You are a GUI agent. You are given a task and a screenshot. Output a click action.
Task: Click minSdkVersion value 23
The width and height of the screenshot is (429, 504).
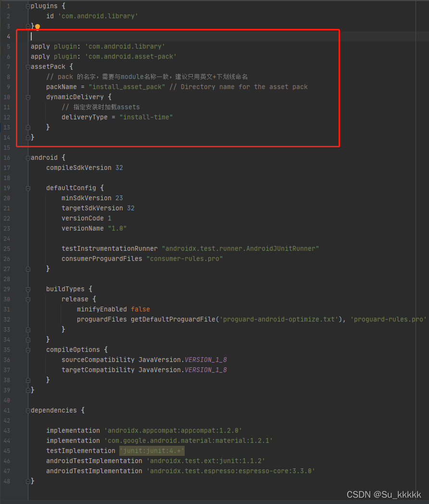(119, 198)
